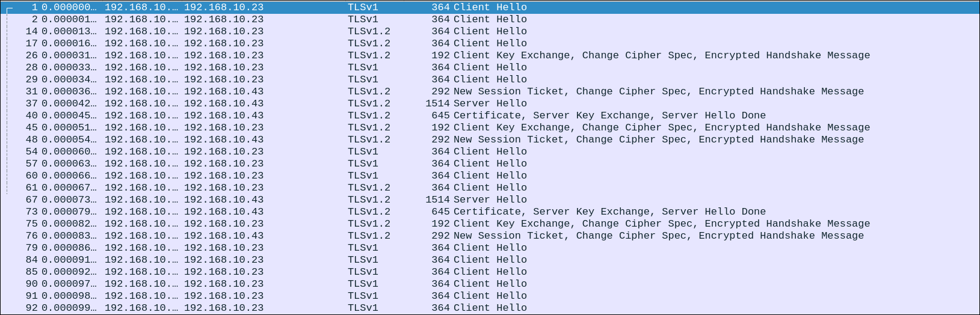The image size is (980, 315).
Task: Highlight packet 17 at time 0.000016
Action: pos(490,43)
